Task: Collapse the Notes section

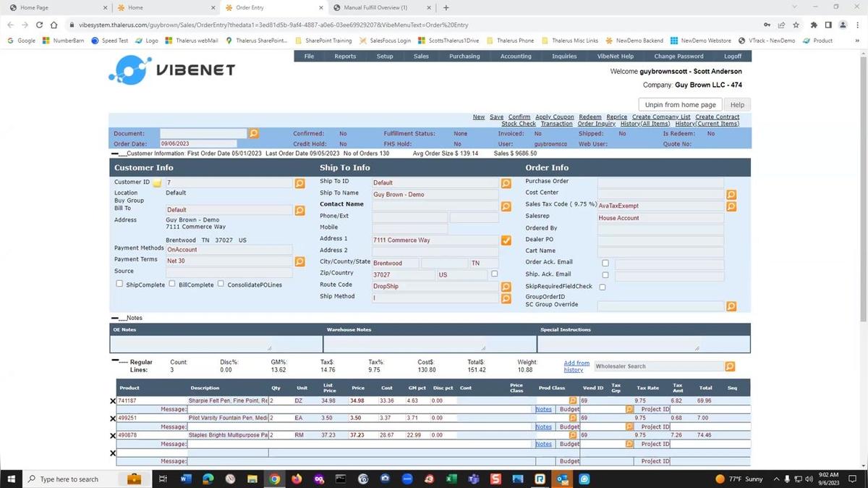Action: [x=115, y=317]
